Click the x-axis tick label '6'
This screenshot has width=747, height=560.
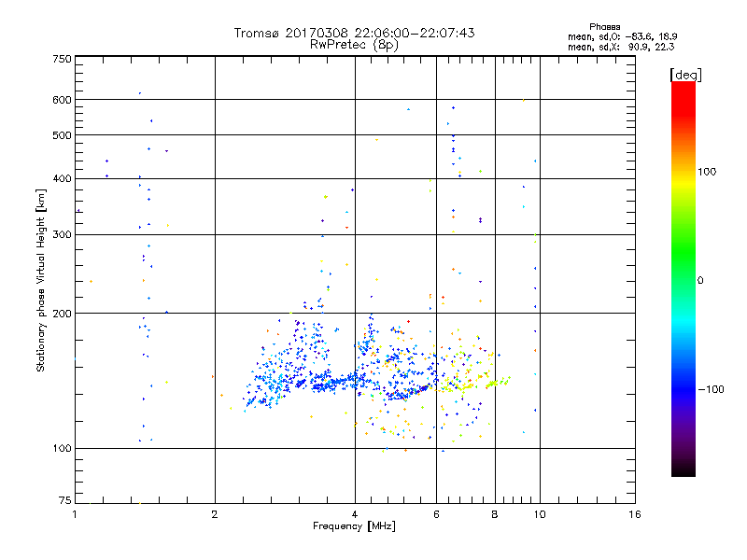tap(436, 514)
